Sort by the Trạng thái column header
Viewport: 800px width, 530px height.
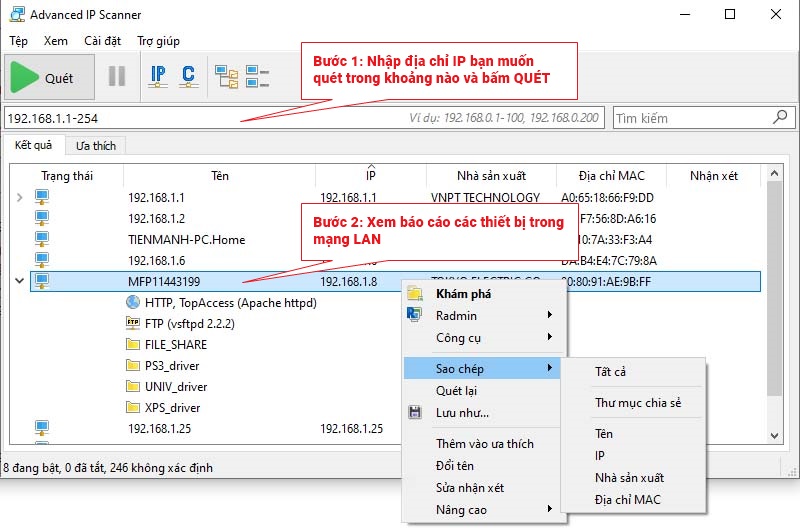pyautogui.click(x=67, y=176)
